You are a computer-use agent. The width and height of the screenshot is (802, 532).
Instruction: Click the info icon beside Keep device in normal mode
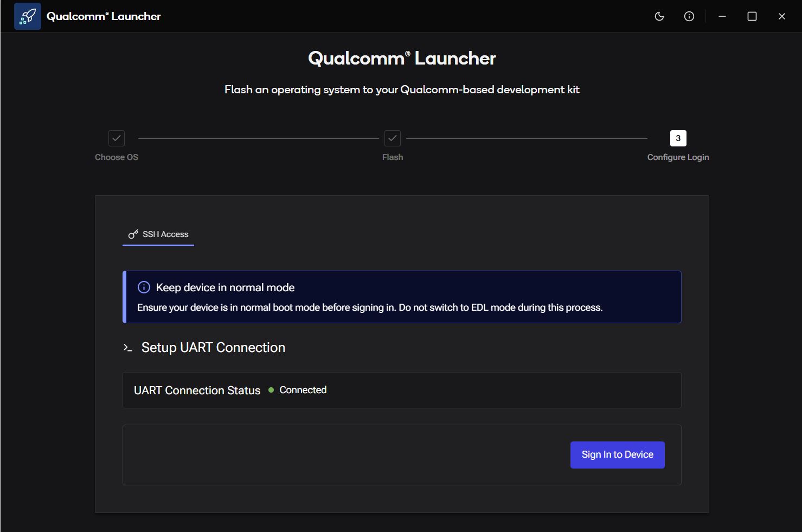pyautogui.click(x=144, y=287)
